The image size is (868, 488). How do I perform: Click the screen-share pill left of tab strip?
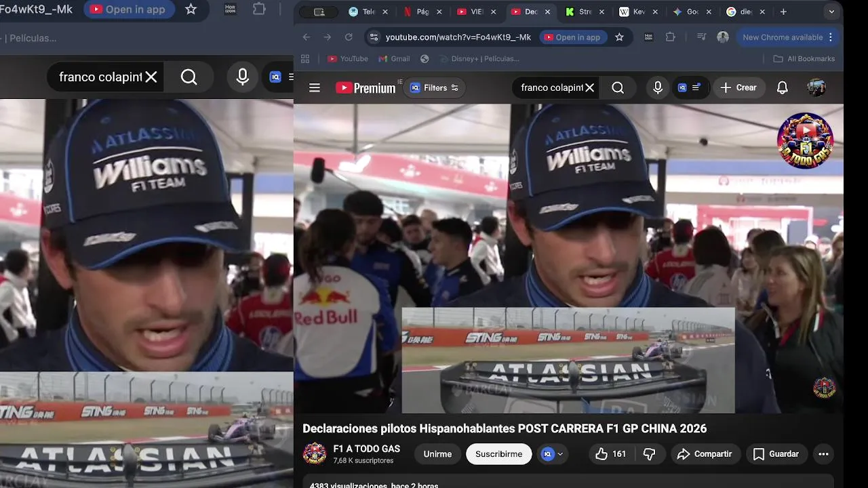(x=319, y=12)
